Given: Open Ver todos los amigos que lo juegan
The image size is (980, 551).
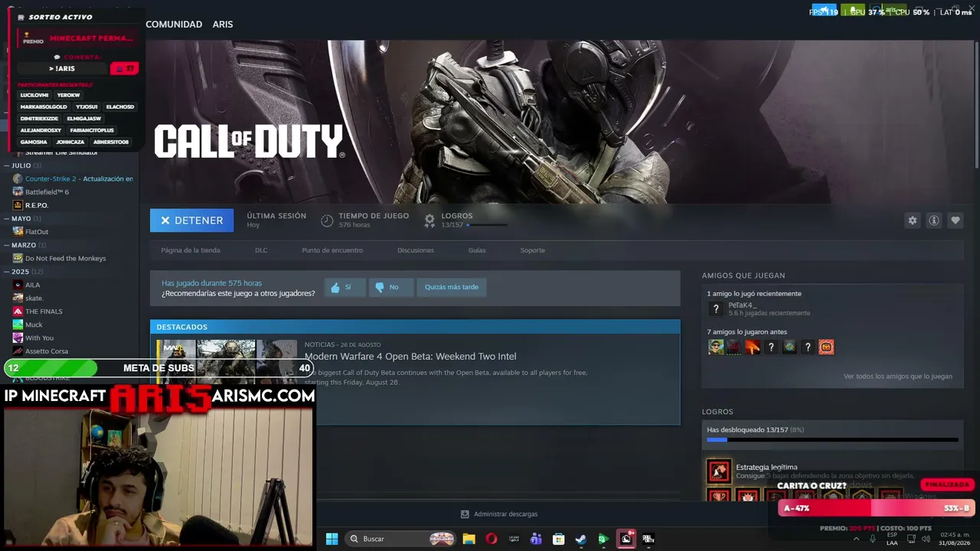Looking at the screenshot, I should (898, 377).
